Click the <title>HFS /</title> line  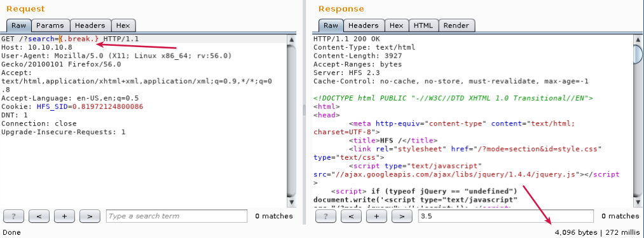pyautogui.click(x=394, y=141)
